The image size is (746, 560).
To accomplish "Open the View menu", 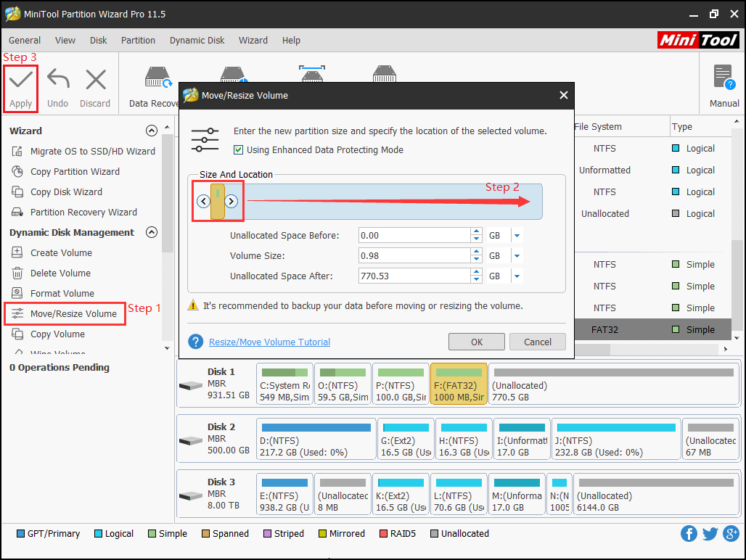I will pos(65,41).
